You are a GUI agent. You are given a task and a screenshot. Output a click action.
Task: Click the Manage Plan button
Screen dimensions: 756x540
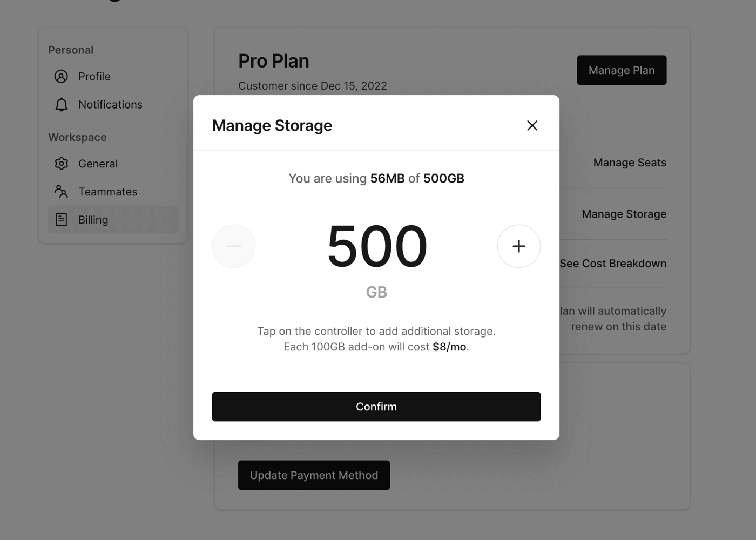pyautogui.click(x=621, y=70)
